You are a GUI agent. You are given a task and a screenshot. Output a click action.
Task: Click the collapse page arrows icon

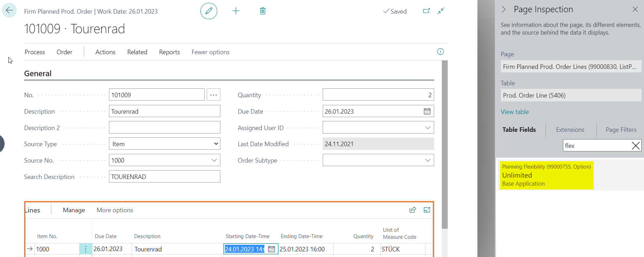[x=441, y=11]
